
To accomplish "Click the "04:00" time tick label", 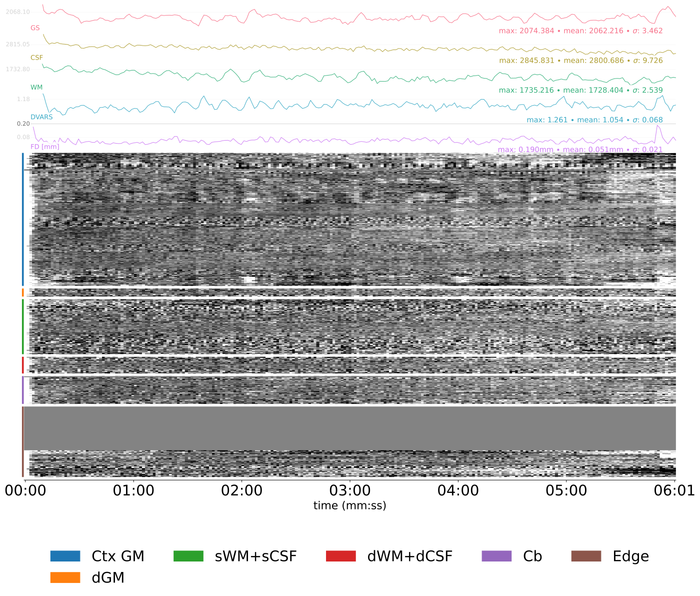I will pyautogui.click(x=458, y=490).
